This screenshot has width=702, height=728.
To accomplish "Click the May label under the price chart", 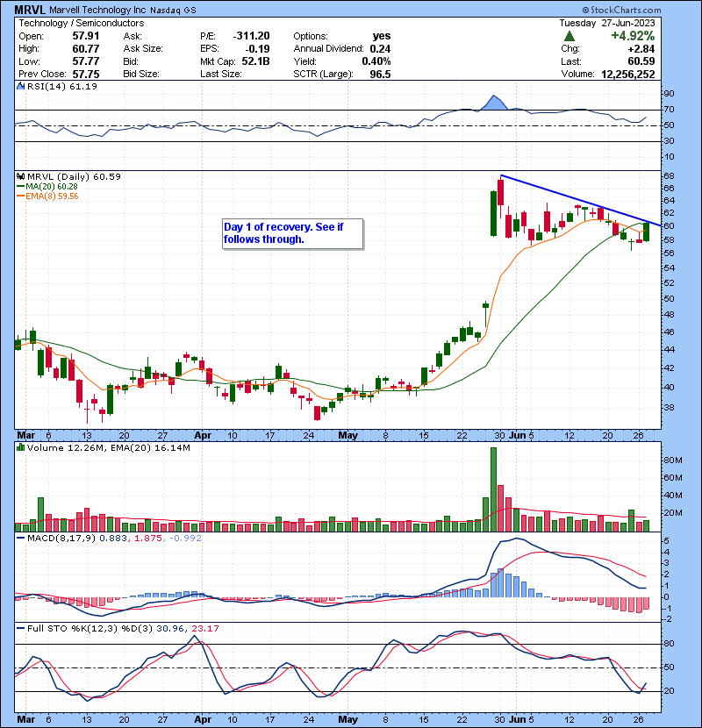I will (x=348, y=436).
